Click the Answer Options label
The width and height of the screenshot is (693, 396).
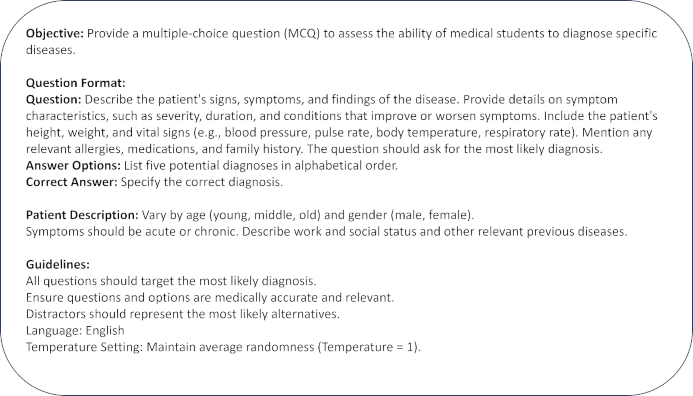(x=73, y=166)
